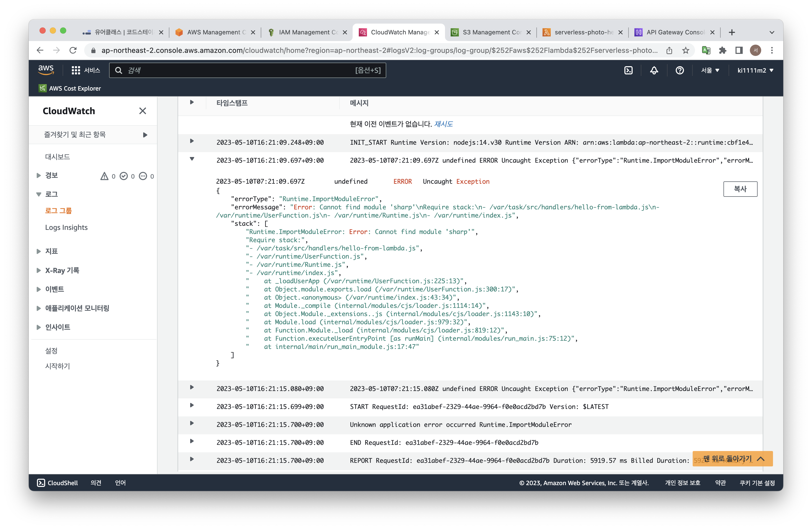Screen dimensions: 812x529
Task: Open 로그 그룹 in the sidebar
Action: tap(58, 211)
